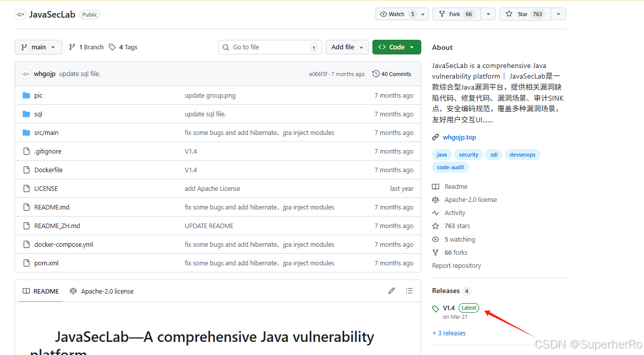
Task: Click the devsecops topic tag
Action: 523,155
